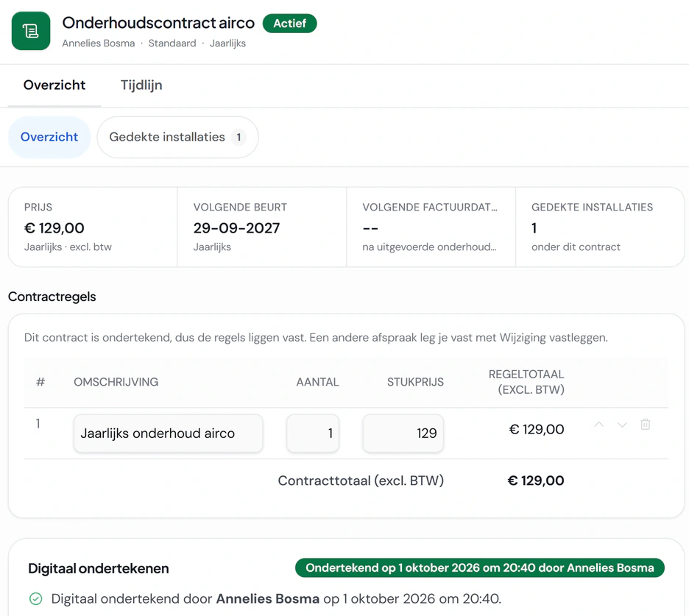689x616 pixels.
Task: Click the Regeltotaal (excl. BTW) column header
Action: 526,382
